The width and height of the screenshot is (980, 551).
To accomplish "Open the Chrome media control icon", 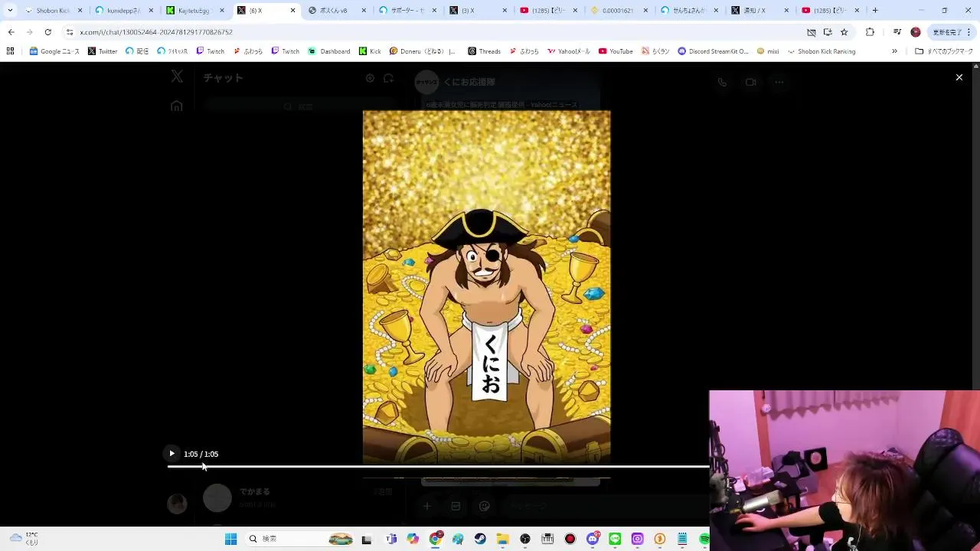I will (x=897, y=32).
